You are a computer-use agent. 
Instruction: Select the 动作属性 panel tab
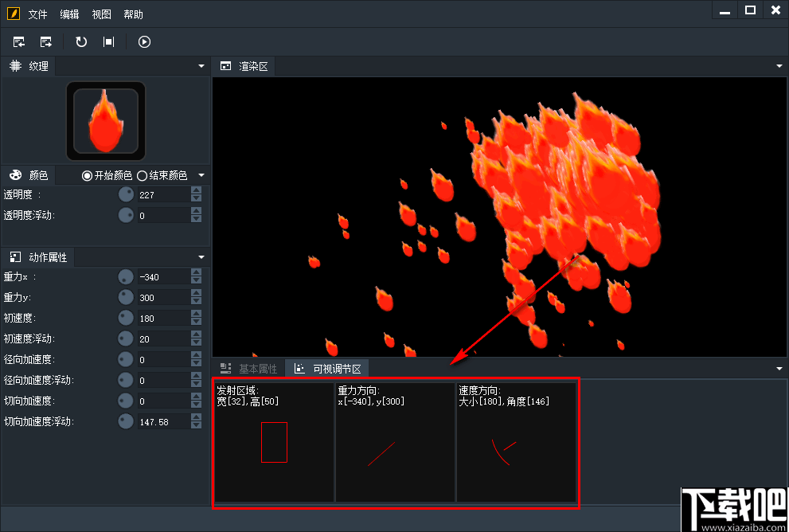pos(38,257)
